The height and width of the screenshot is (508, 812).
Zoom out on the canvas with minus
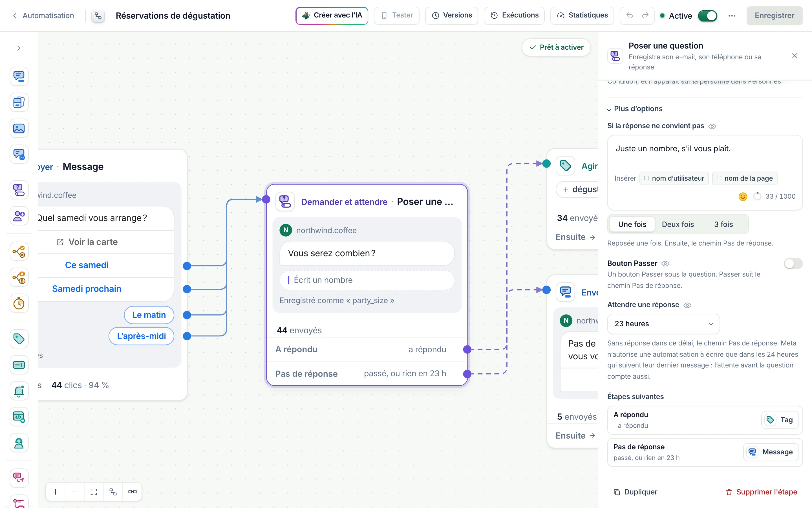coord(75,492)
